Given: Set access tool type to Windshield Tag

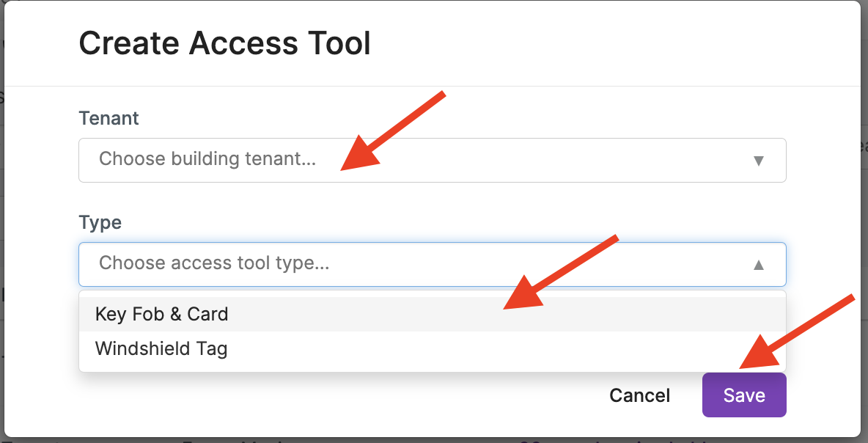Looking at the screenshot, I should 161,348.
